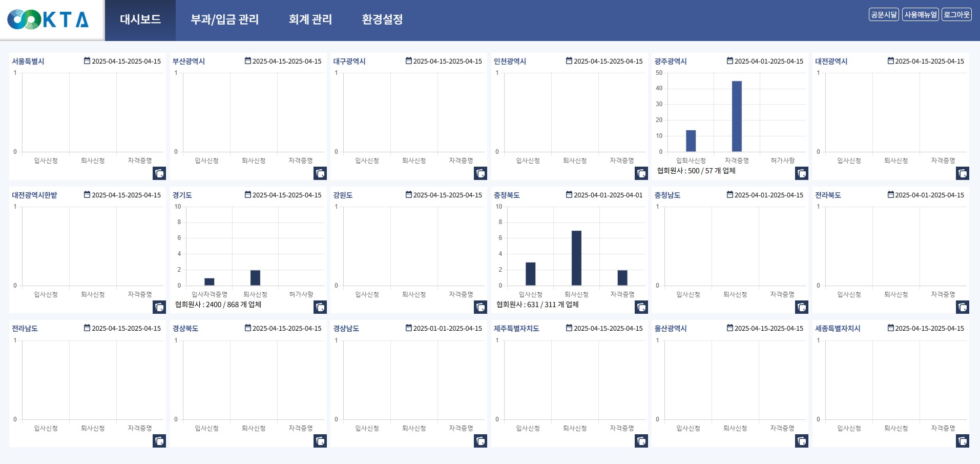The width and height of the screenshot is (980, 464).
Task: Open the calendar icon for 강원도 dates
Action: [409, 195]
